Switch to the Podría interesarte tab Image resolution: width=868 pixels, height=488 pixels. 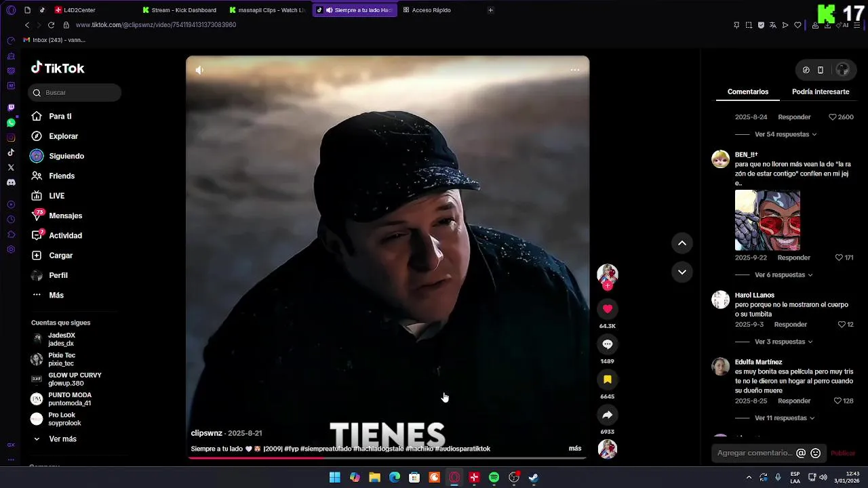point(821,91)
